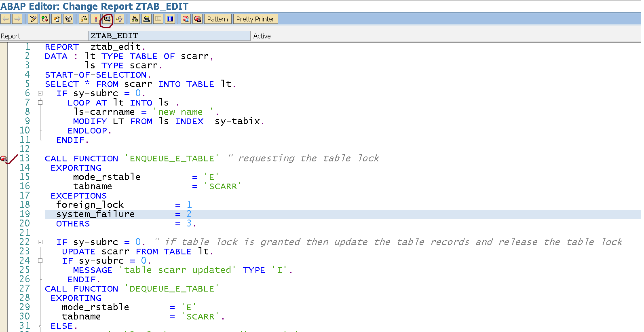Collapse the IF sy-subrc block at line 6

[40, 93]
